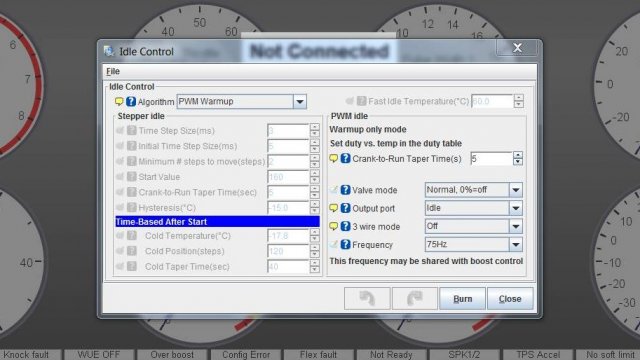Click the undo arrow button
This screenshot has height=360, width=640.
coord(367,299)
